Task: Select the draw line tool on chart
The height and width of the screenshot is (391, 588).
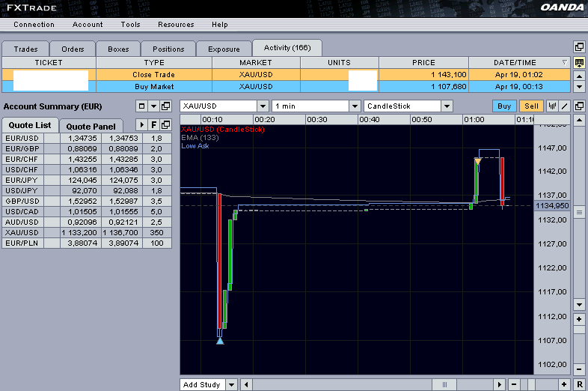Action: pyautogui.click(x=564, y=106)
